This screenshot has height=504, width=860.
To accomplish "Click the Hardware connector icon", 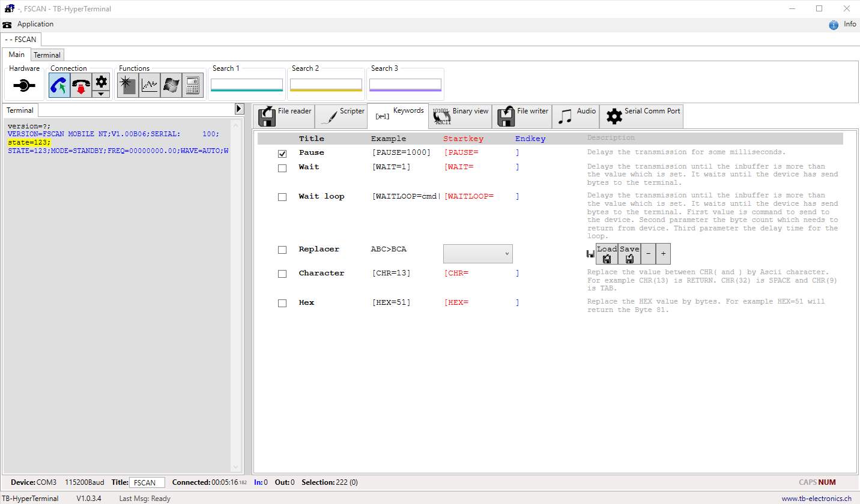I will coord(23,86).
